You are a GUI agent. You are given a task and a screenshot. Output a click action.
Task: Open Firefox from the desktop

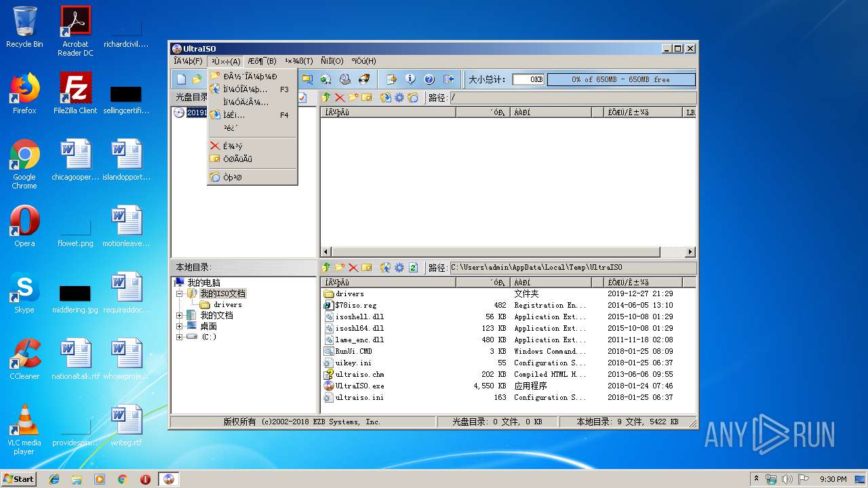point(24,94)
